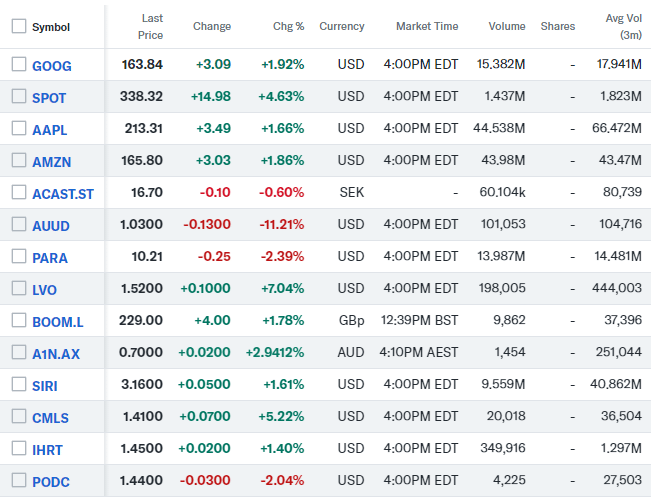Select the SPOT row checkbox
Screen dimensions: 651x501
click(x=19, y=97)
